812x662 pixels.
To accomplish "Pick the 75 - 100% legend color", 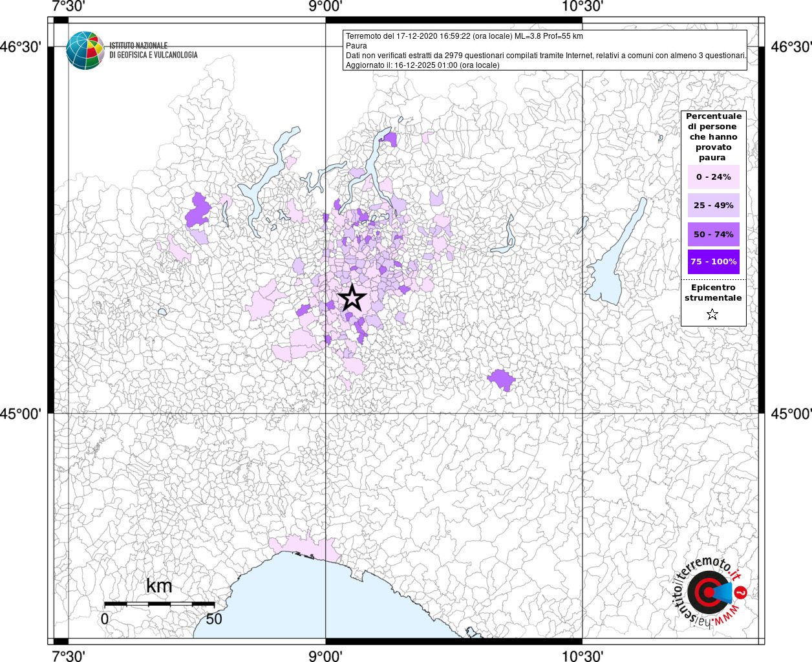I will click(x=713, y=262).
